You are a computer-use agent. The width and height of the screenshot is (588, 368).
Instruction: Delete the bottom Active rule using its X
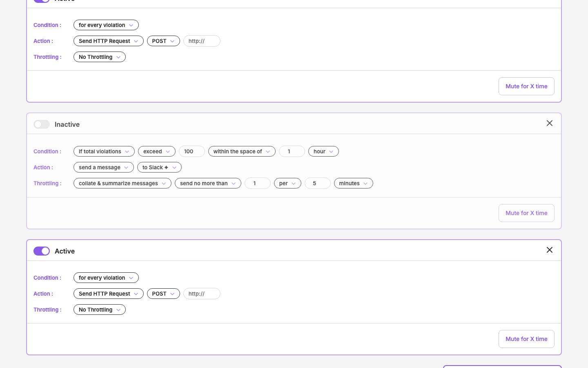pos(550,250)
